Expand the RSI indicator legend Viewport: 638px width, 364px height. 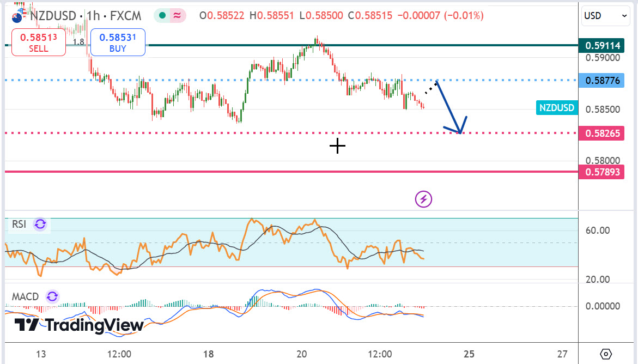coord(19,224)
